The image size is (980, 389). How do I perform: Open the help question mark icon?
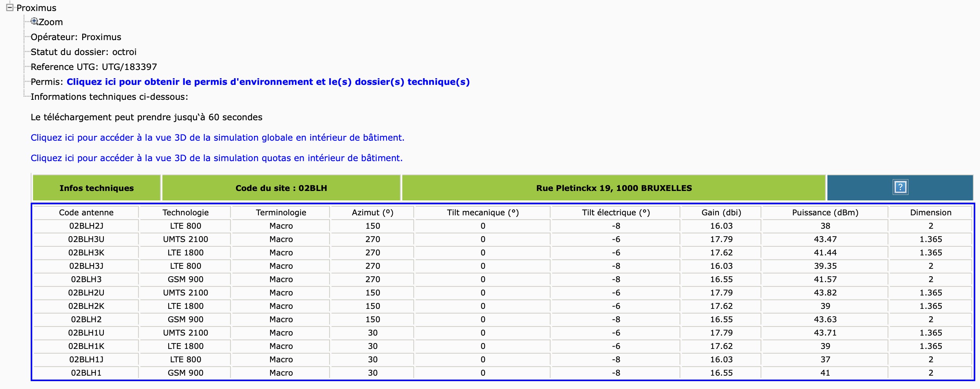[900, 187]
